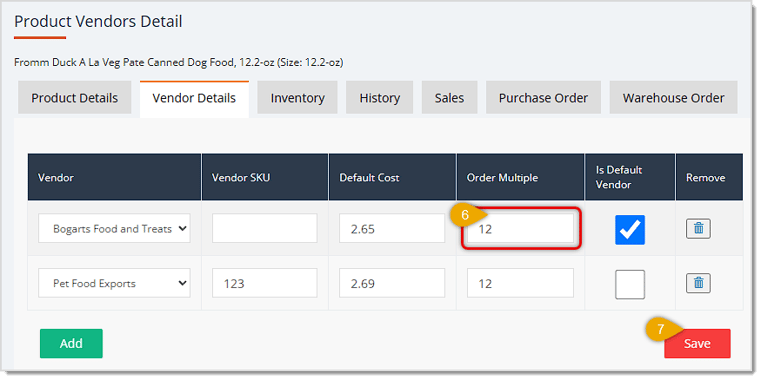761x380 pixels.
Task: Click the Default Cost column header
Action: tap(393, 177)
